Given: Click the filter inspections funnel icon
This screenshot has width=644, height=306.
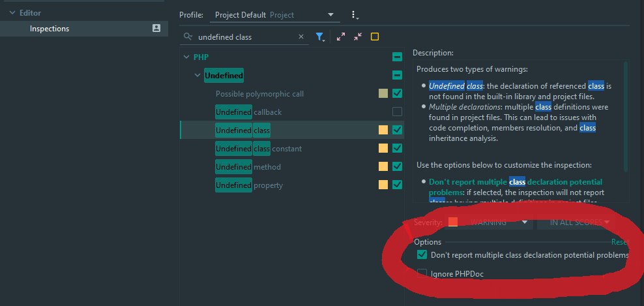Looking at the screenshot, I should pyautogui.click(x=320, y=37).
